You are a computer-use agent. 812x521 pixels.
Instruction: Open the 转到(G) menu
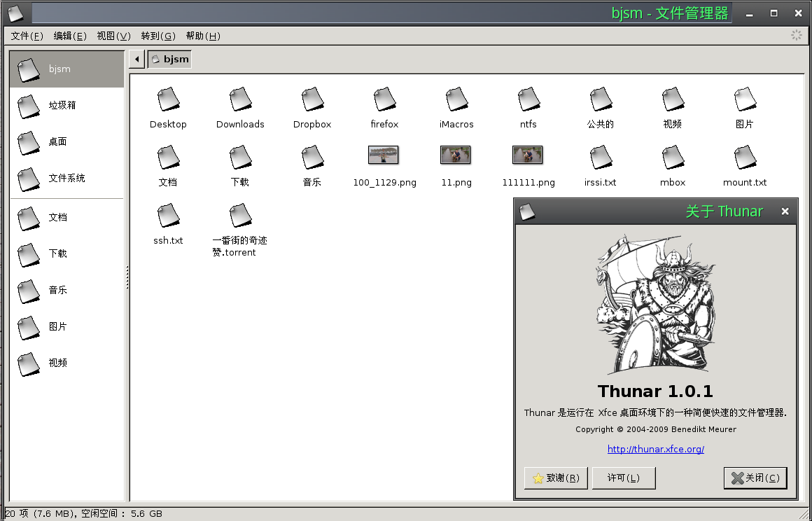(158, 36)
